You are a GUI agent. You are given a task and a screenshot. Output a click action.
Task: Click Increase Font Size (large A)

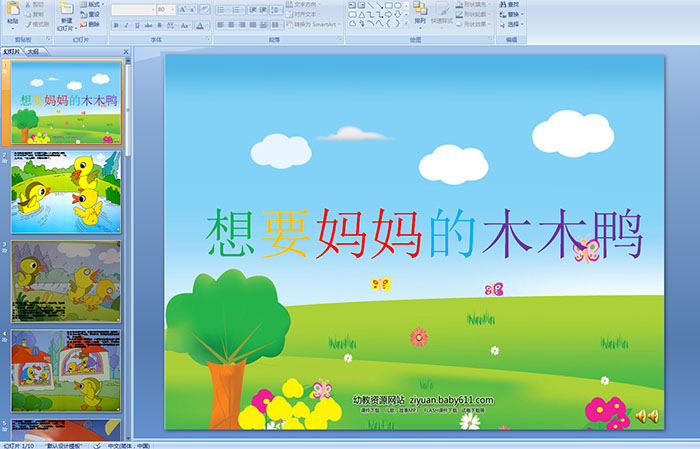click(x=183, y=9)
